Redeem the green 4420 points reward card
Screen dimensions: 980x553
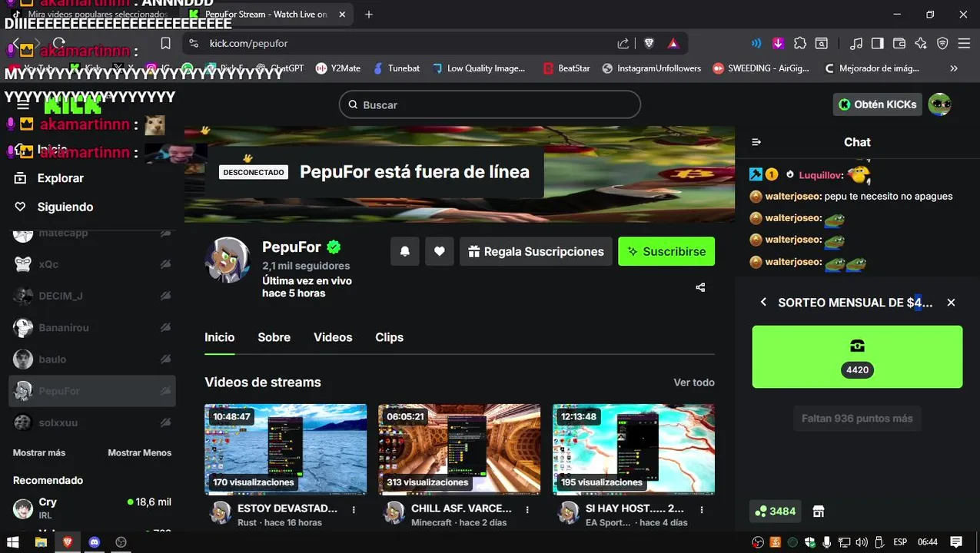(857, 357)
